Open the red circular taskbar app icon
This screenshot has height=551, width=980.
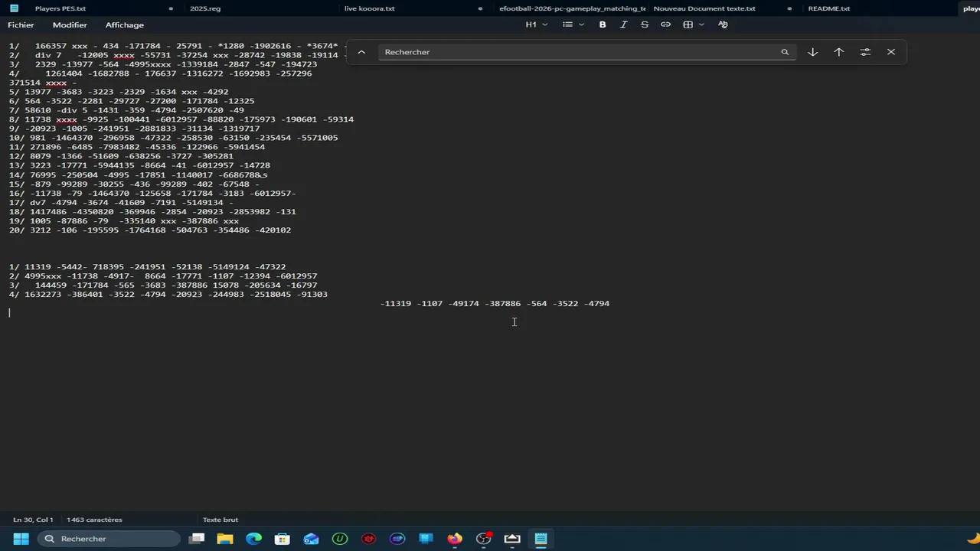[369, 539]
